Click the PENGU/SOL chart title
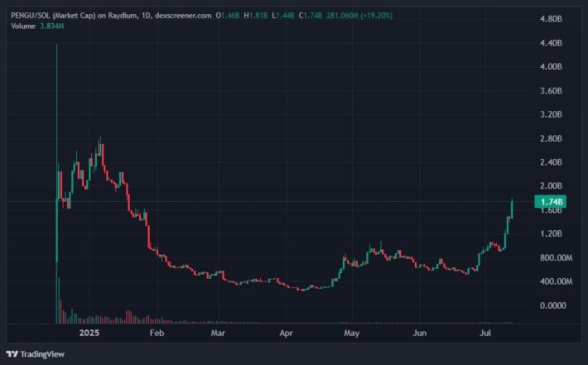Image resolution: width=588 pixels, height=365 pixels. pyautogui.click(x=111, y=16)
